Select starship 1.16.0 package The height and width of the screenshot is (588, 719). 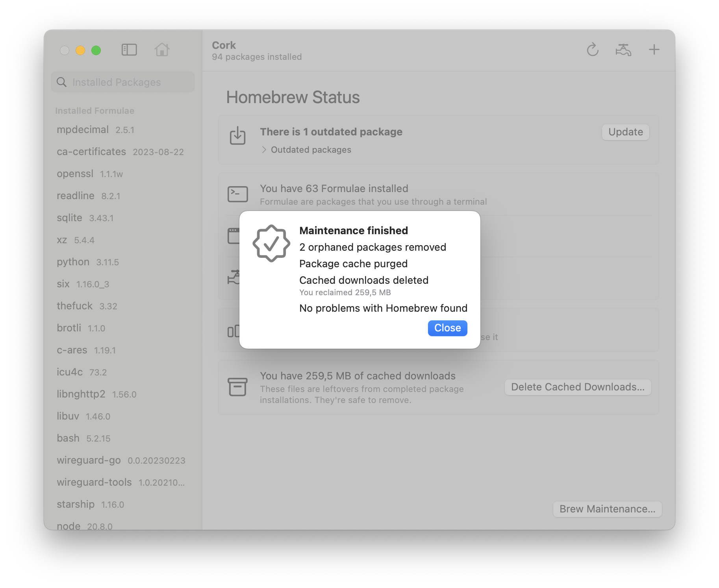123,505
